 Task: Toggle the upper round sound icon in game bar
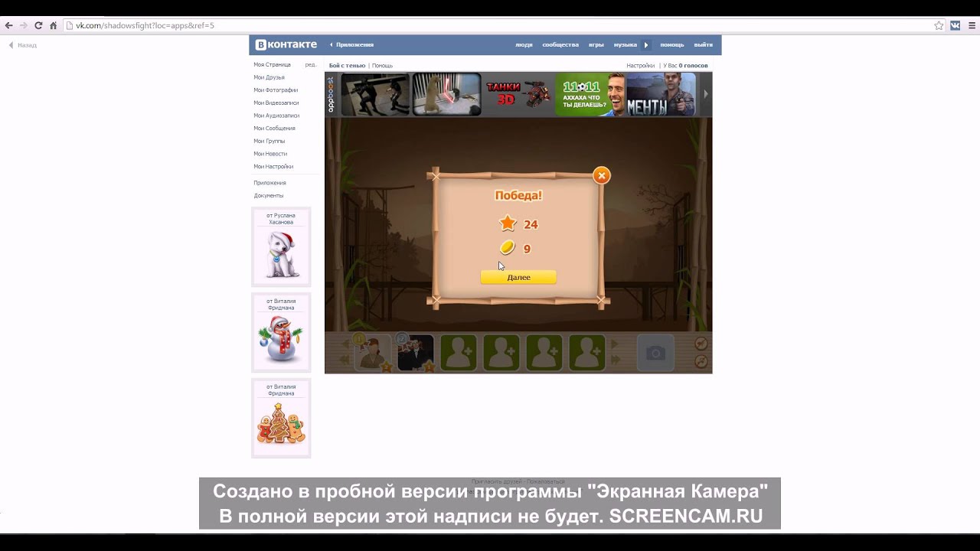click(701, 344)
